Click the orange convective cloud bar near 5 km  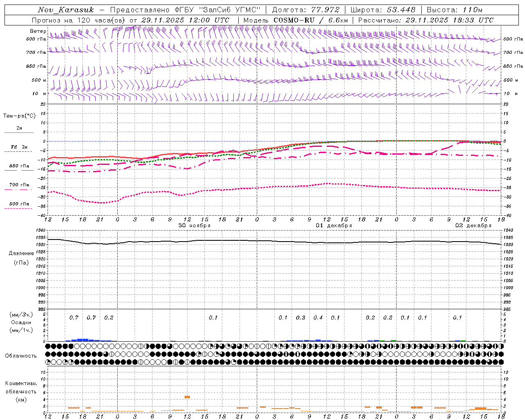187,397
